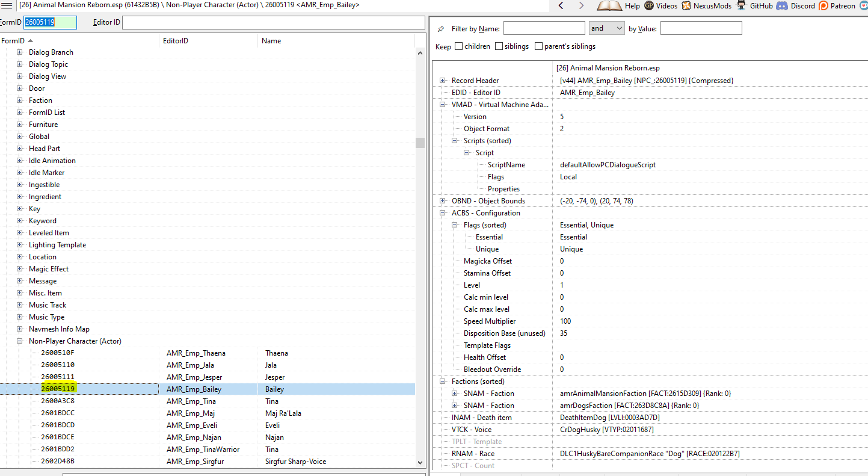
Task: Click the INAM value DeathItemDog
Action: pyautogui.click(x=610, y=418)
